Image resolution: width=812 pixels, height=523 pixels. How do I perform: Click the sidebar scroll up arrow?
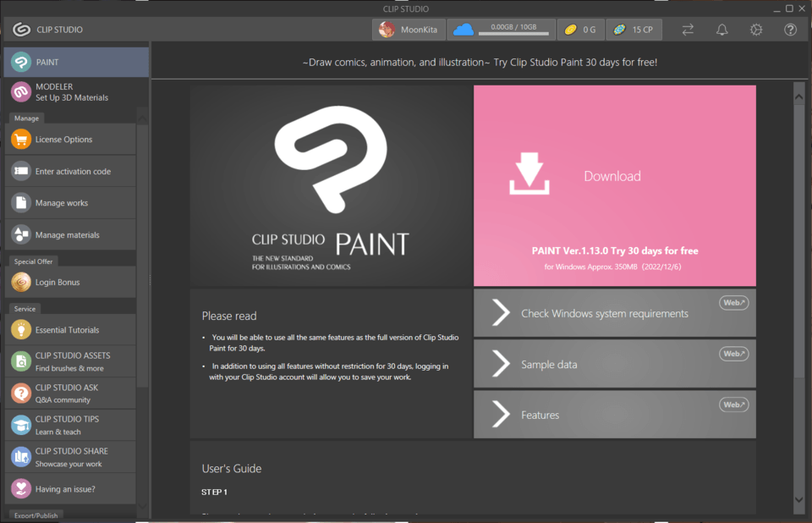142,118
